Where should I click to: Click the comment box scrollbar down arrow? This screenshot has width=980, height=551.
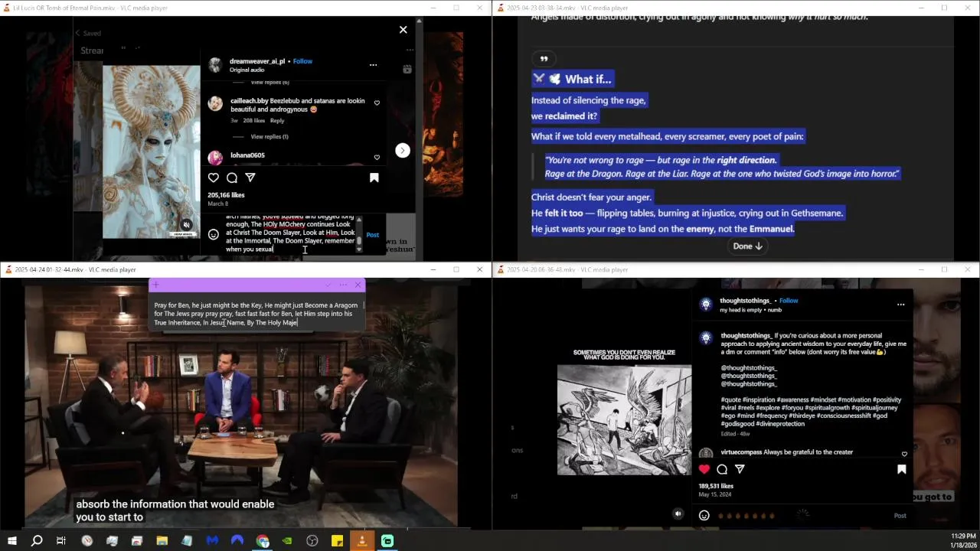pyautogui.click(x=359, y=249)
